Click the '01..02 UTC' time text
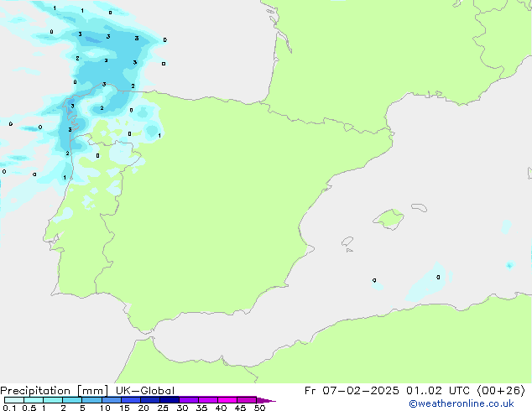532x411 pixels. click(x=438, y=391)
